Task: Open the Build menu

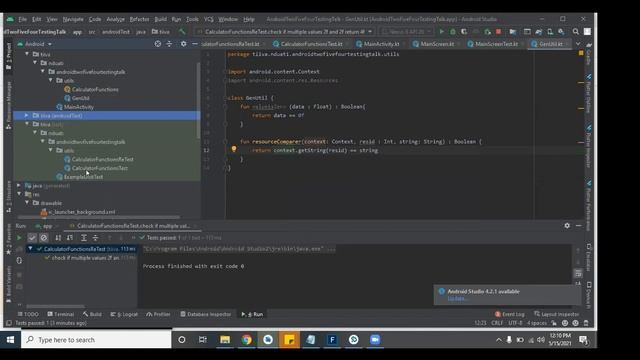Action: pos(160,19)
